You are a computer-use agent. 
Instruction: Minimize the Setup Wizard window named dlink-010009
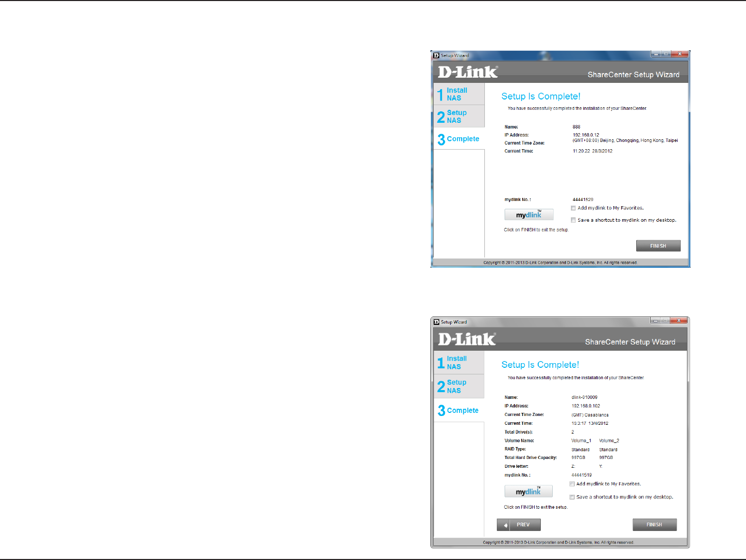[x=655, y=321]
